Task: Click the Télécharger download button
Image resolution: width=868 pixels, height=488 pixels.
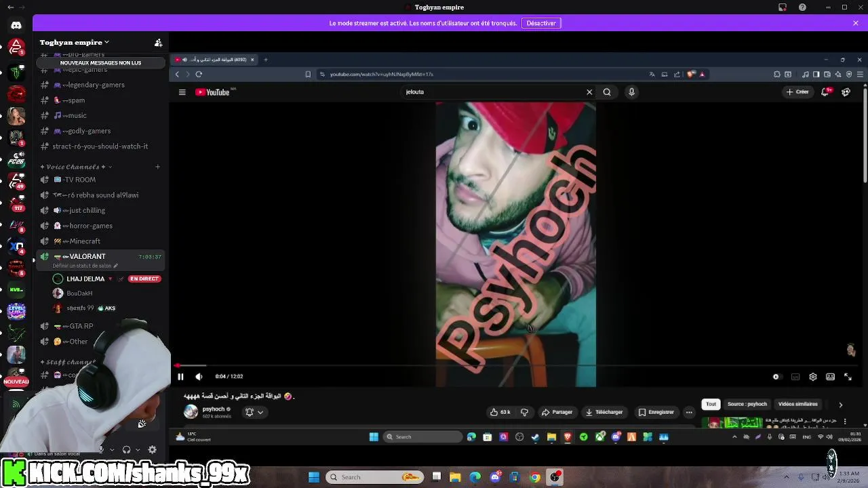Action: point(604,412)
